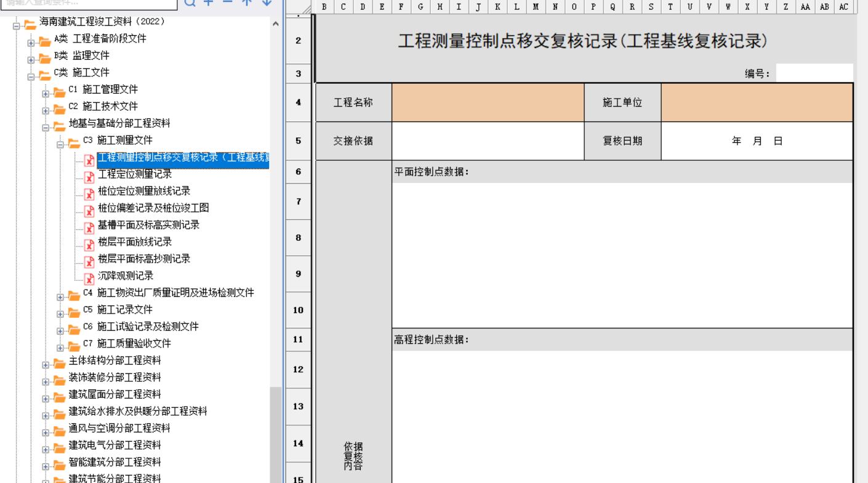The height and width of the screenshot is (483, 868).
Task: Click the folder icon beside C1 施工管理文件
Action: tap(59, 92)
